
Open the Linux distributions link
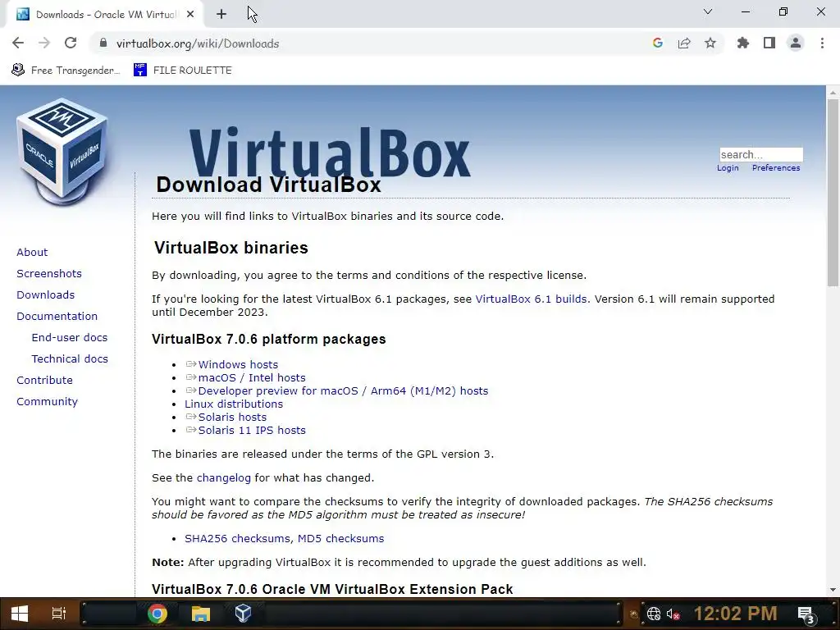point(234,404)
